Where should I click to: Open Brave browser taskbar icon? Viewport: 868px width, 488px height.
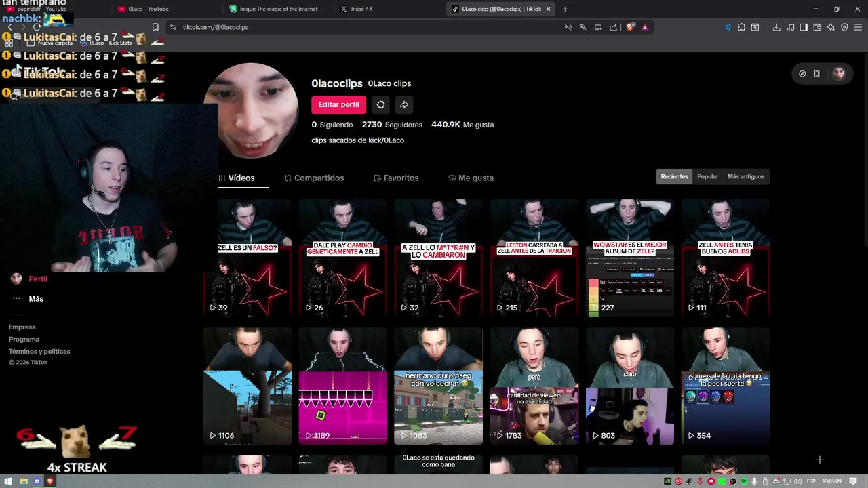coord(50,481)
